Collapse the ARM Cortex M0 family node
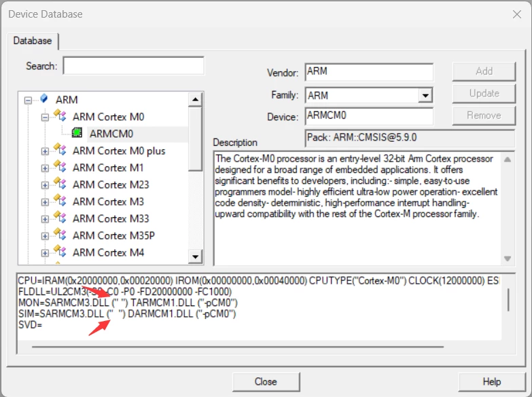This screenshot has width=532, height=397. [45, 117]
